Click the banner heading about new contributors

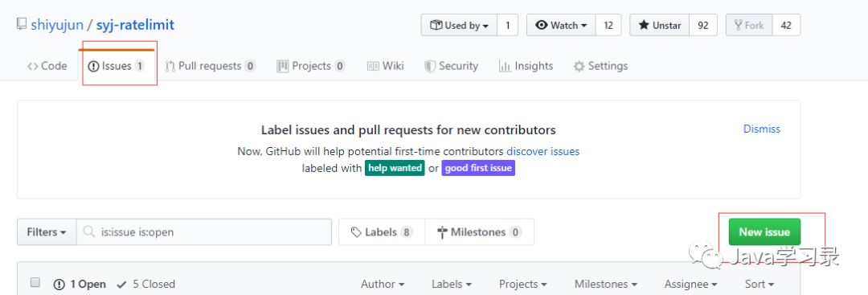[x=408, y=130]
